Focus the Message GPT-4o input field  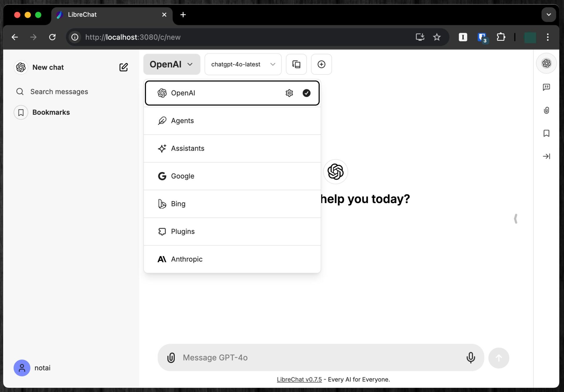[320, 357]
